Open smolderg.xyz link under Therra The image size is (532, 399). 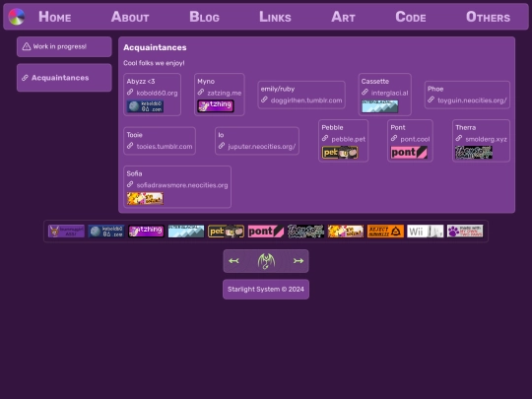[487, 139]
